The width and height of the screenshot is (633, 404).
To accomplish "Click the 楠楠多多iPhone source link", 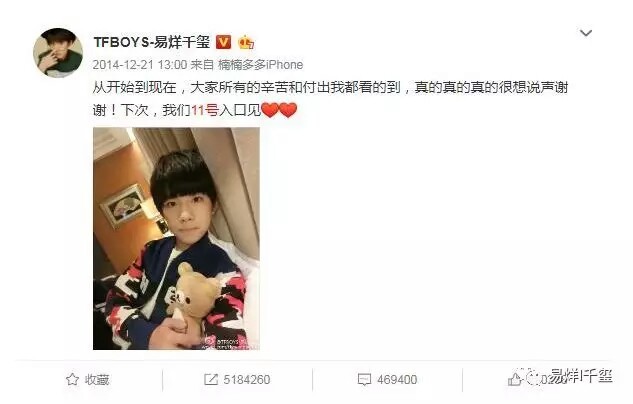I will point(260,65).
